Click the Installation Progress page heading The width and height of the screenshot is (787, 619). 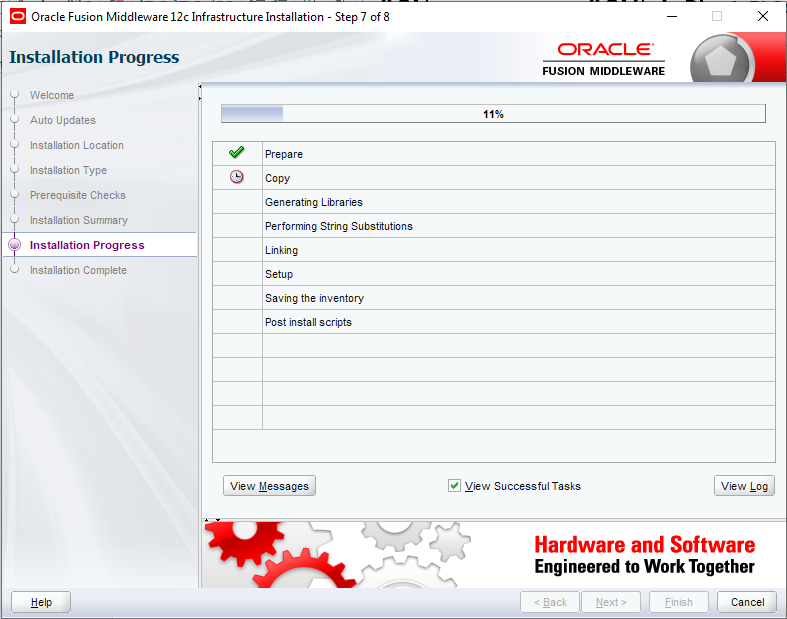[94, 57]
